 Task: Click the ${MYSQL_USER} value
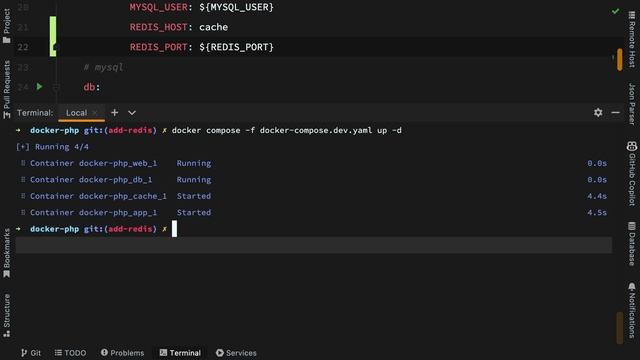point(236,7)
